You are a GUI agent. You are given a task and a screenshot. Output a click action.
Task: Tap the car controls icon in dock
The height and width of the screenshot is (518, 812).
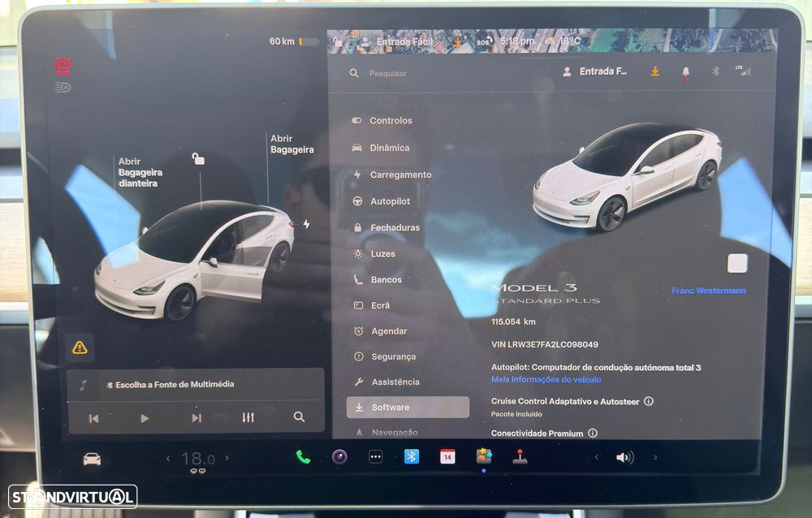(x=93, y=459)
